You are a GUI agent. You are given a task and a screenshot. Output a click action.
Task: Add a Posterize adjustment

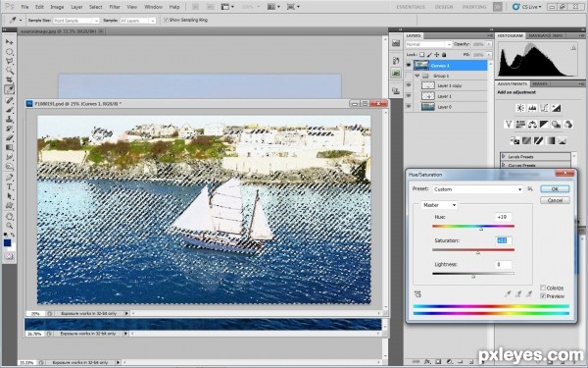pyautogui.click(x=526, y=140)
